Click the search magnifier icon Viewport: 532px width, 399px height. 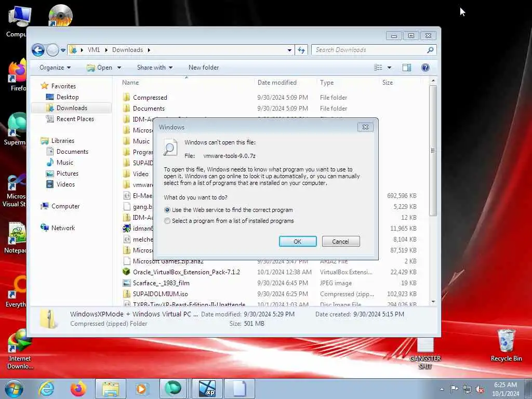[x=430, y=50]
